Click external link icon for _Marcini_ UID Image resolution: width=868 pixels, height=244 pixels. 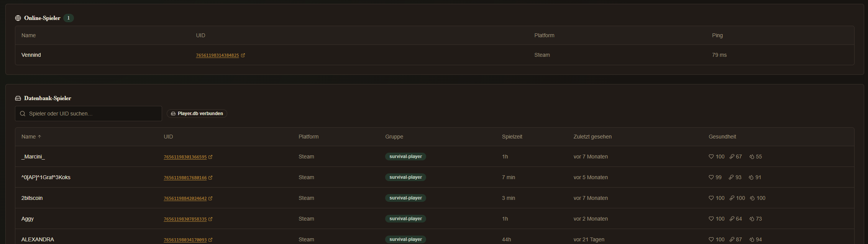point(210,157)
